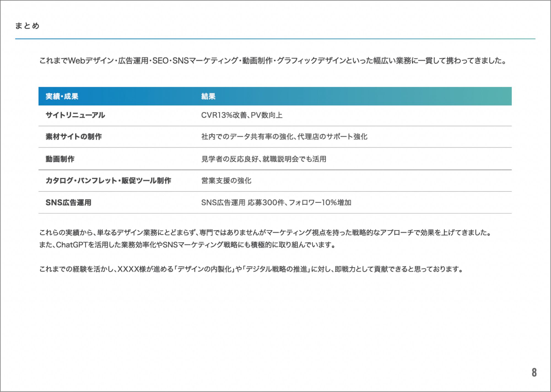
Task: Click the まとめ slide title
Action: 27,26
